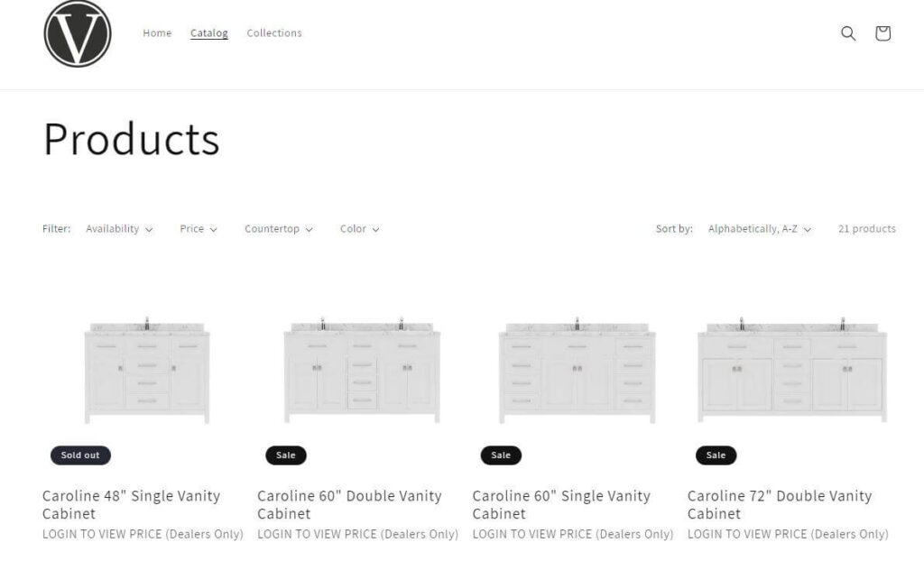Viewport: 924px width, 570px height.
Task: Click the "Filter:" label
Action: 57,228
